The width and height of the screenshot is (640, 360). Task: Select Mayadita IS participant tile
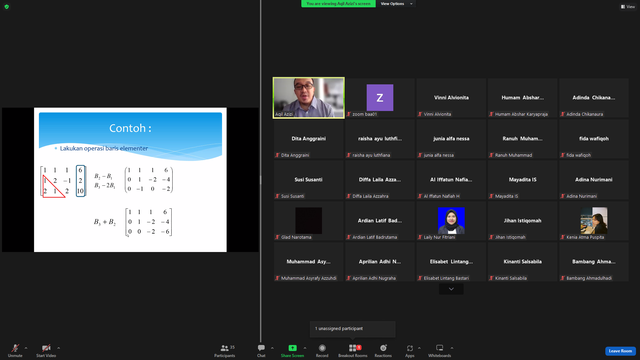522,180
